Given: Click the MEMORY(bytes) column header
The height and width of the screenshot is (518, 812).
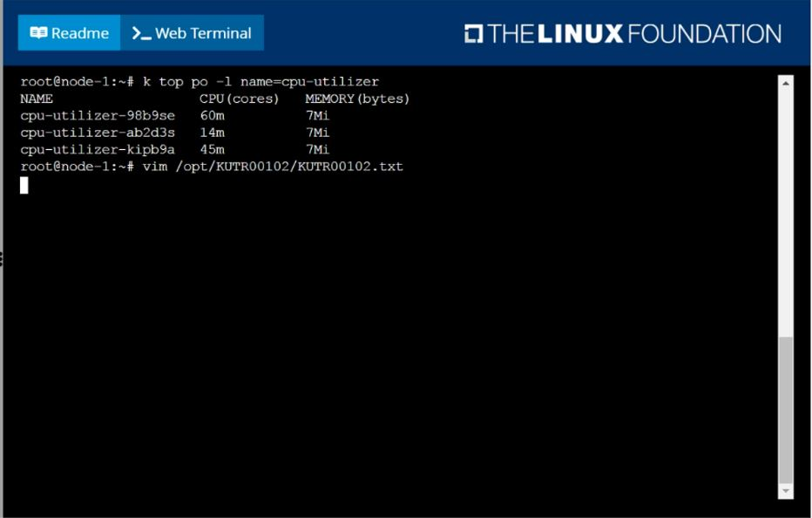Looking at the screenshot, I should pos(357,99).
